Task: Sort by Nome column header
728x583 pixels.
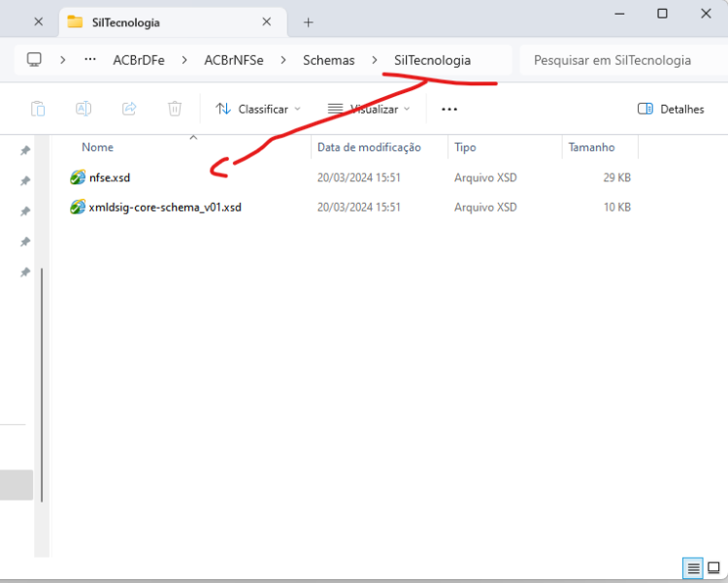Action: [97, 147]
